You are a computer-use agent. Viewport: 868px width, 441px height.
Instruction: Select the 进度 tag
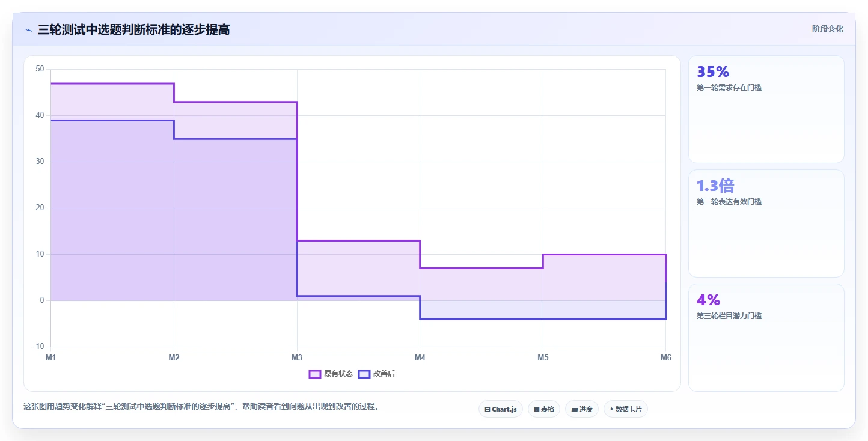point(582,409)
